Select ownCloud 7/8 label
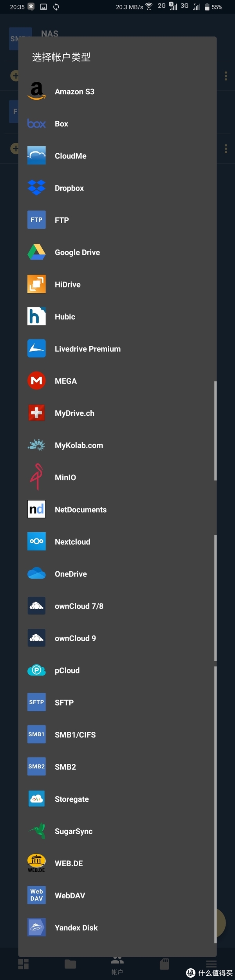 79,606
